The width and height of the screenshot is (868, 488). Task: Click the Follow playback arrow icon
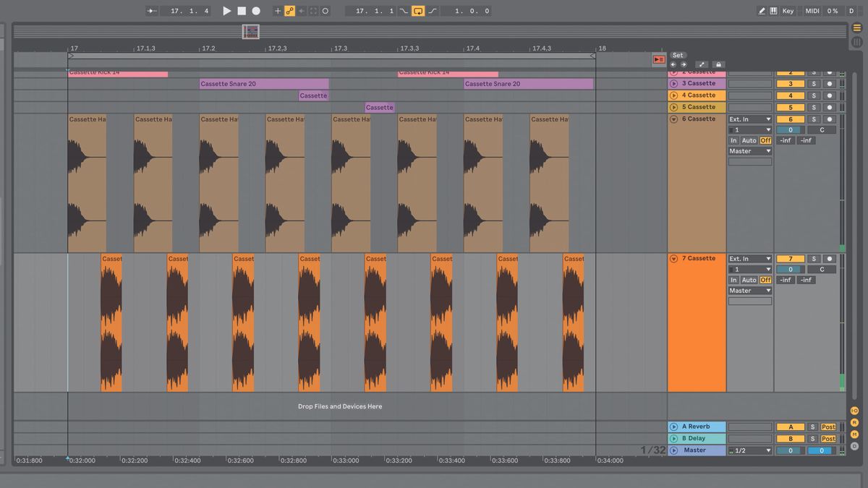[x=150, y=10]
